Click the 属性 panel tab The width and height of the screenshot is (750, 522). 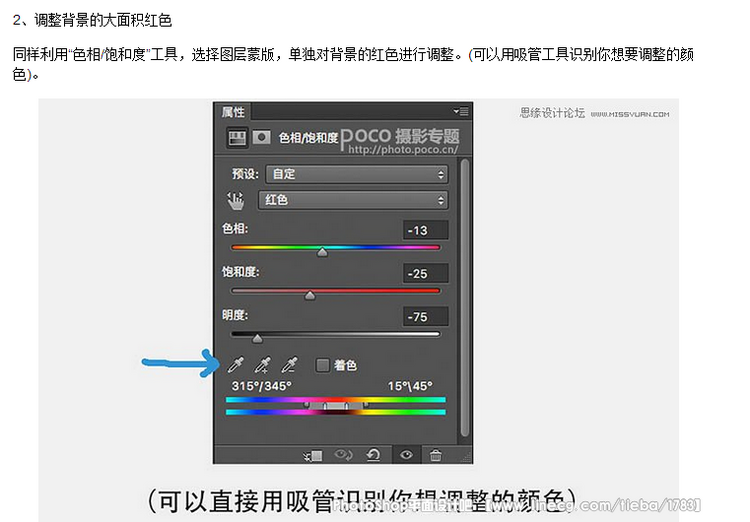(233, 112)
